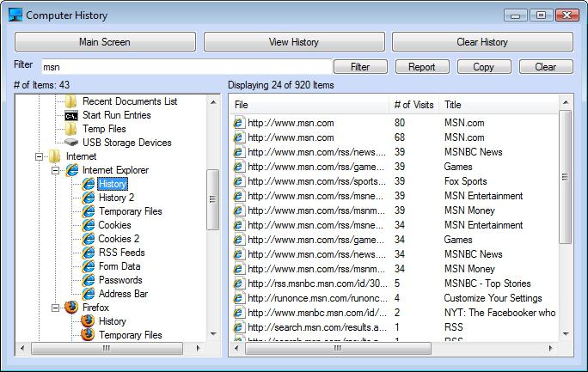The width and height of the screenshot is (588, 372).
Task: Click the results horizontal scroll-left arrow
Action: [236, 348]
